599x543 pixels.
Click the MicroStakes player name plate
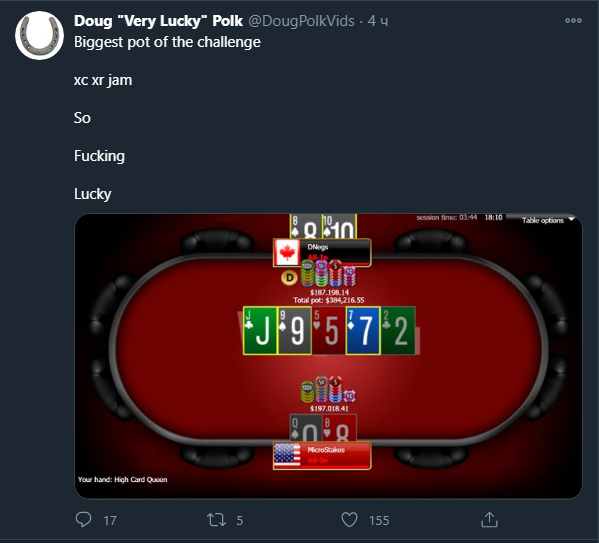322,455
